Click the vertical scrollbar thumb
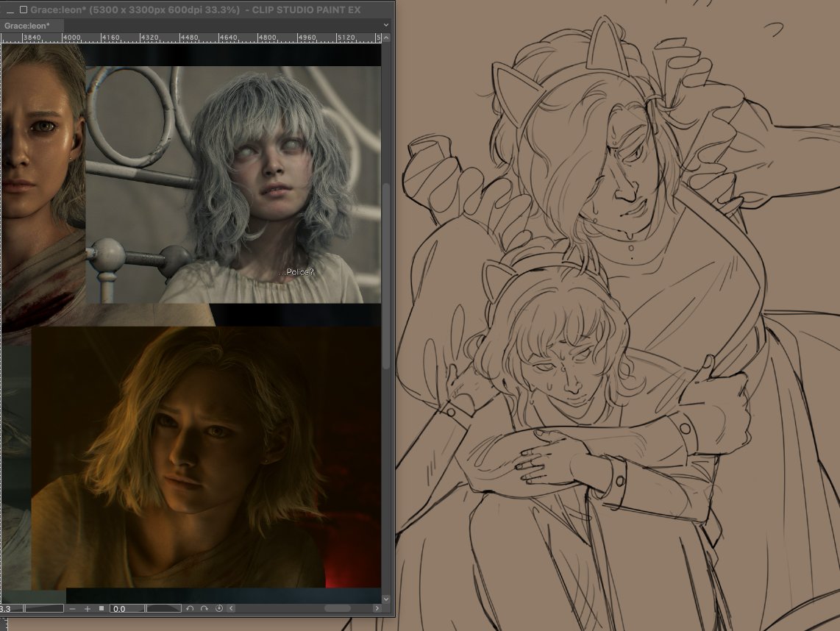Viewport: 840px width, 631px height. [x=386, y=276]
